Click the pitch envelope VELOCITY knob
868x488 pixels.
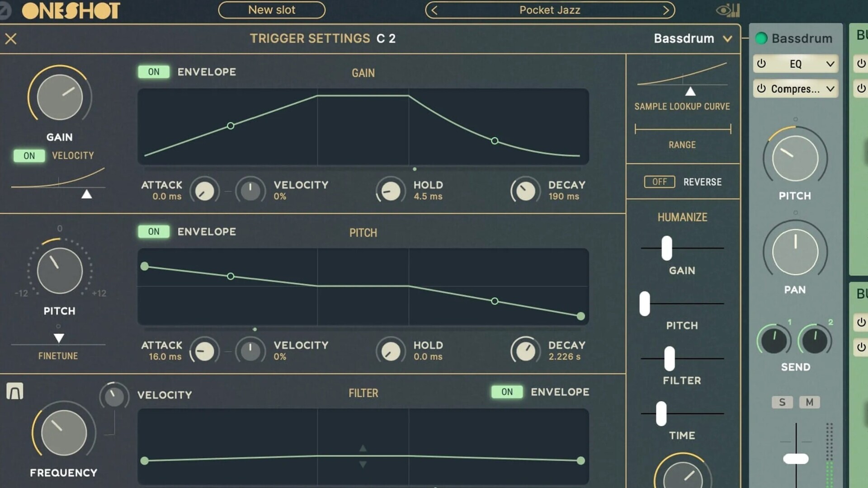point(250,351)
